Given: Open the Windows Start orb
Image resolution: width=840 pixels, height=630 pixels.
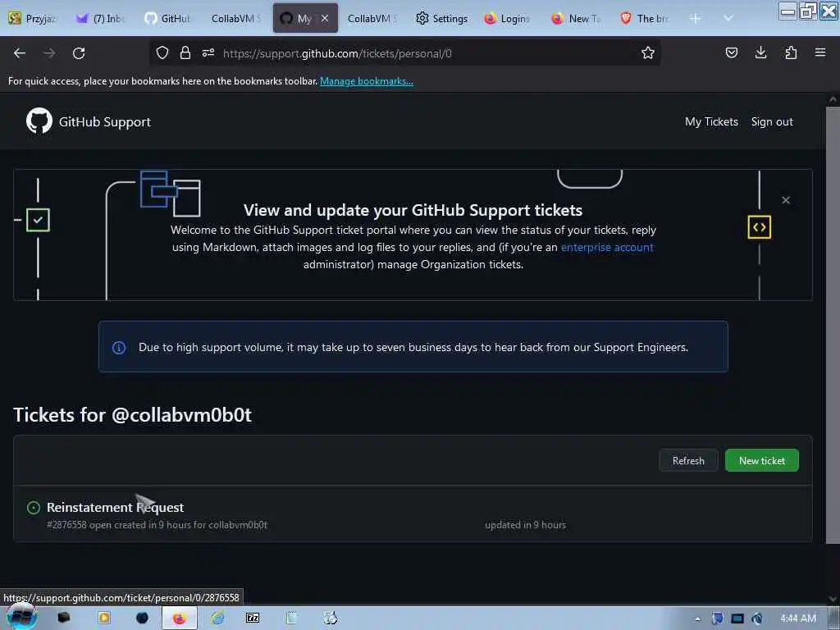Looking at the screenshot, I should click(x=21, y=618).
